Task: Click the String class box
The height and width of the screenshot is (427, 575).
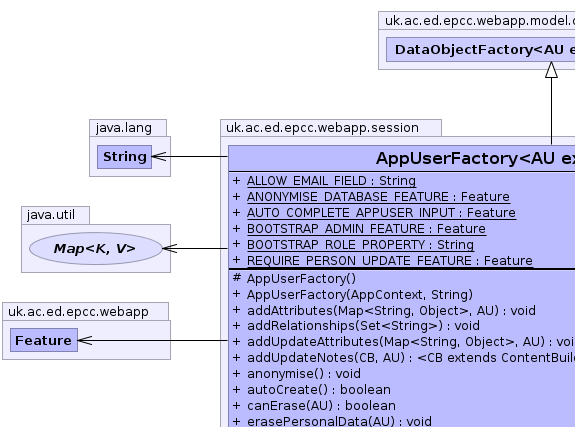Action: (124, 157)
